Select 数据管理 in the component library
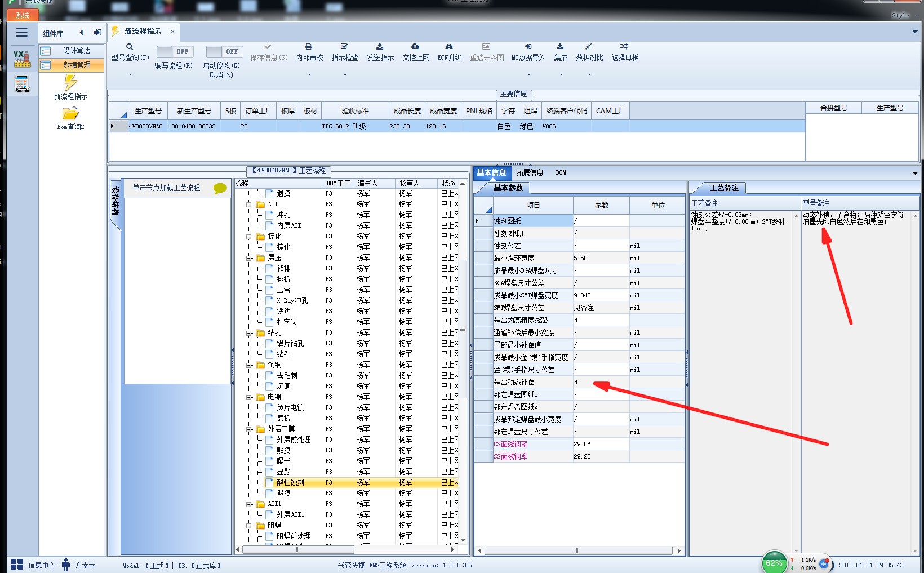 [72, 65]
